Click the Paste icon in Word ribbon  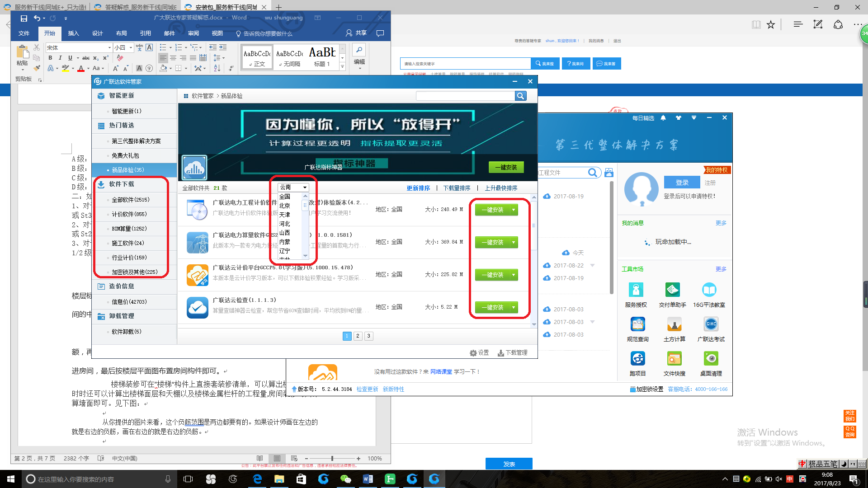[x=22, y=52]
